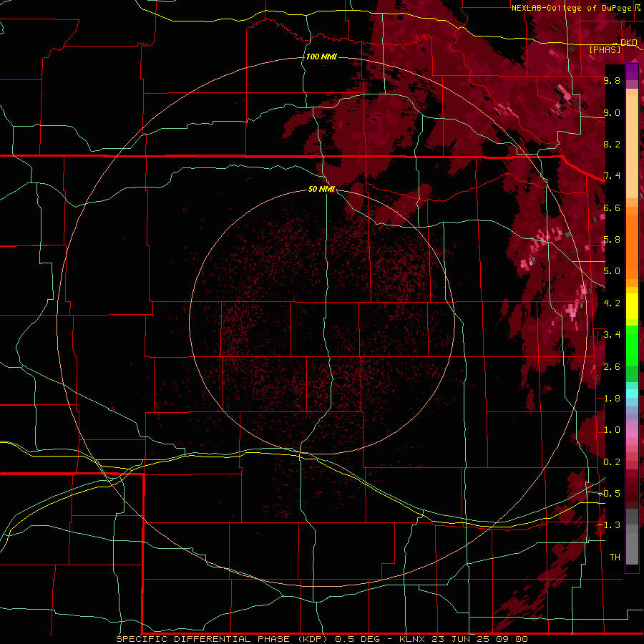
Task: Click the 0.2 value on color scale
Action: pos(612,462)
